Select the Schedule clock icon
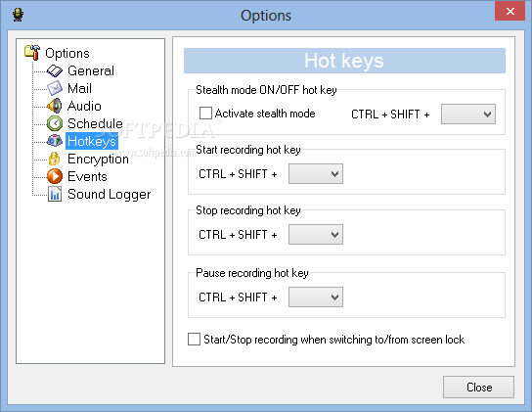The image size is (532, 412). pyautogui.click(x=55, y=123)
